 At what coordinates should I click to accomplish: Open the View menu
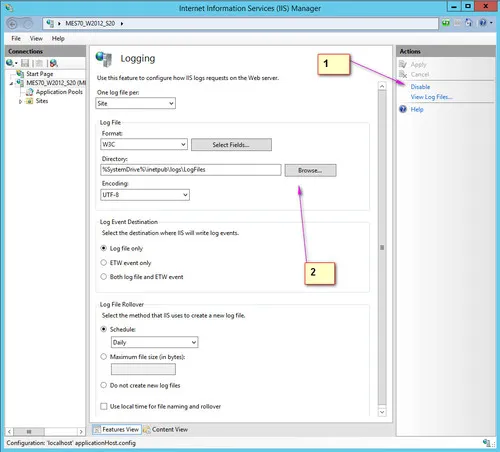[36, 38]
